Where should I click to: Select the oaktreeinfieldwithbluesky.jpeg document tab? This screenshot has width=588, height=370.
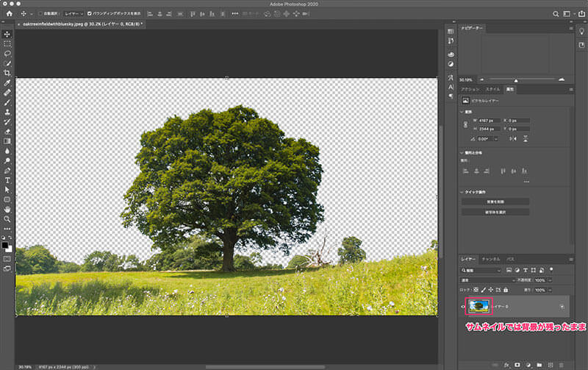82,24
